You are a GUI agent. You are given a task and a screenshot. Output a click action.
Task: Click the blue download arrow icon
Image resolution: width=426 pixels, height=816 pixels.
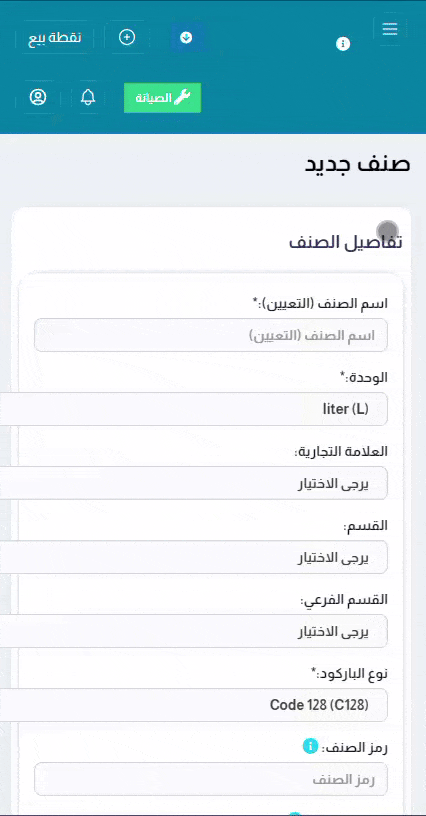pos(186,37)
